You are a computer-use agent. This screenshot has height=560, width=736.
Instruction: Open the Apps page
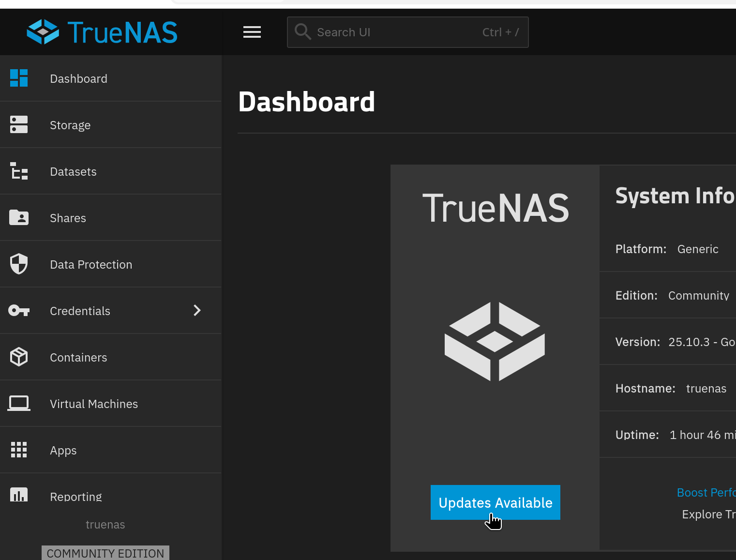pos(111,450)
